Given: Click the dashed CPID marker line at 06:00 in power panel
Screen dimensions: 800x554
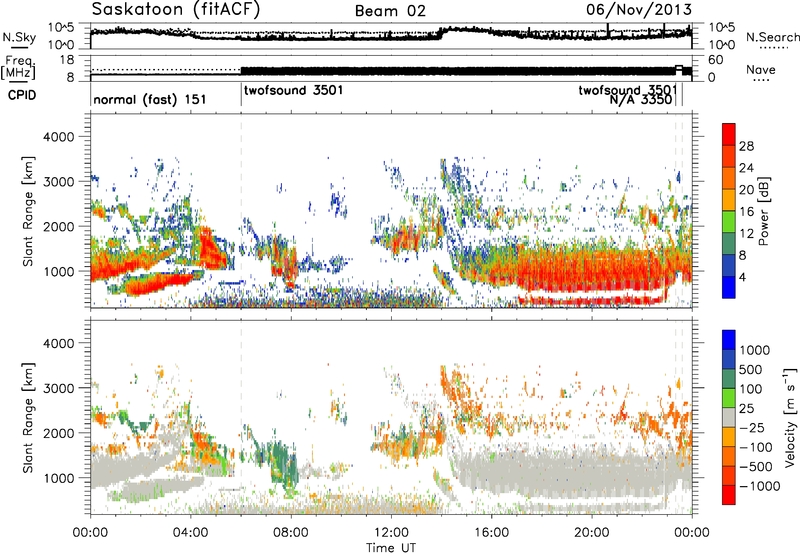Looking at the screenshot, I should coord(241,209).
